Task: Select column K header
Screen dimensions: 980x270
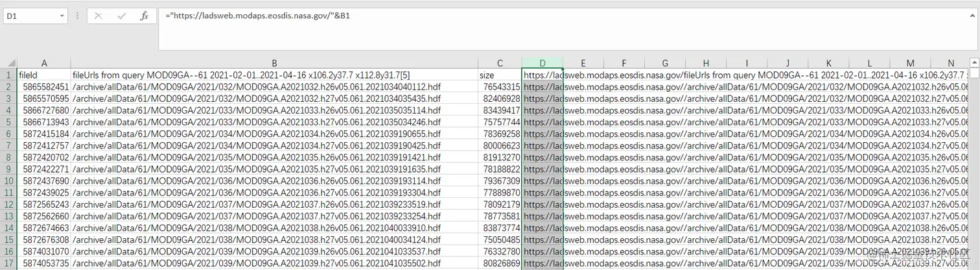Action: coord(828,63)
